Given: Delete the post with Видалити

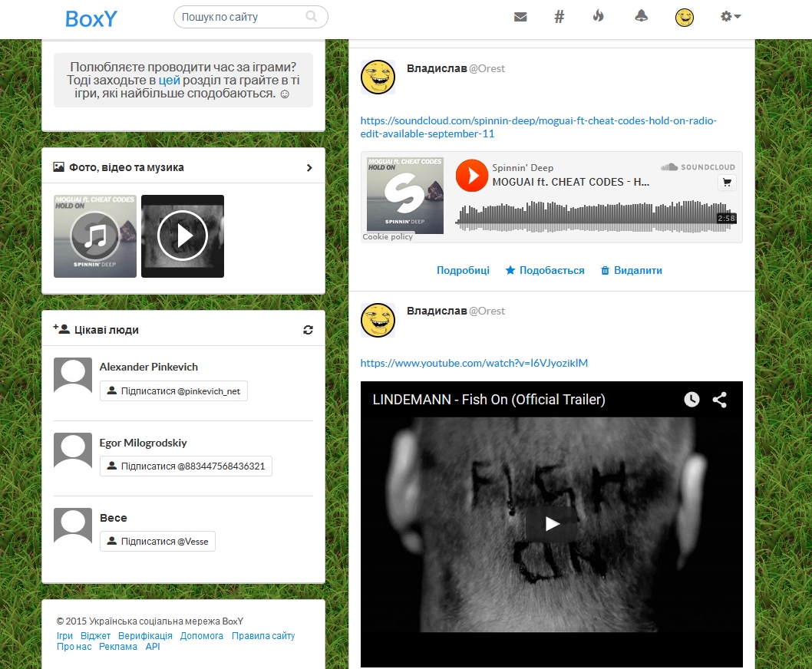Looking at the screenshot, I should pyautogui.click(x=631, y=270).
